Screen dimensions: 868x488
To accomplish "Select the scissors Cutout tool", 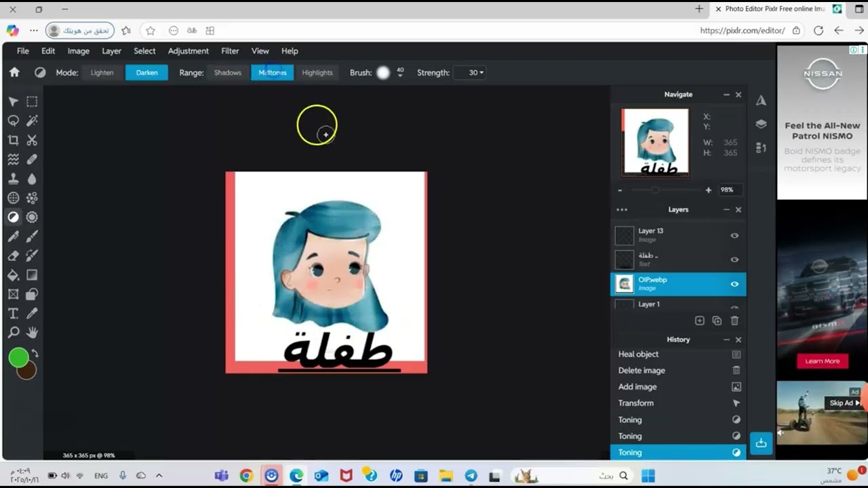I will (x=32, y=140).
